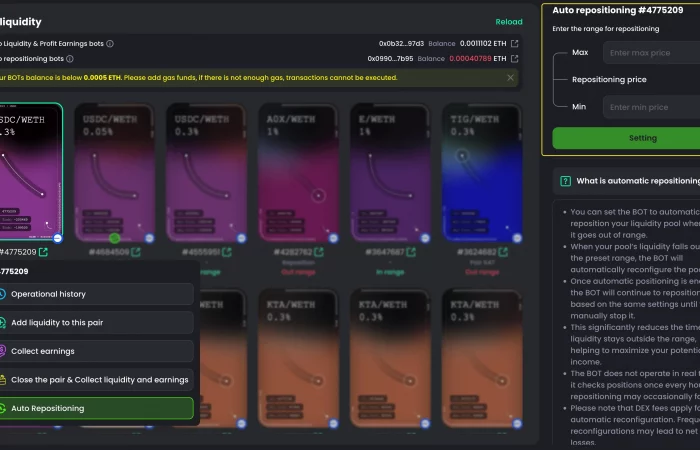The height and width of the screenshot is (450, 700).
Task: Click the Auto repositioning #4775209 heading
Action: click(x=618, y=10)
